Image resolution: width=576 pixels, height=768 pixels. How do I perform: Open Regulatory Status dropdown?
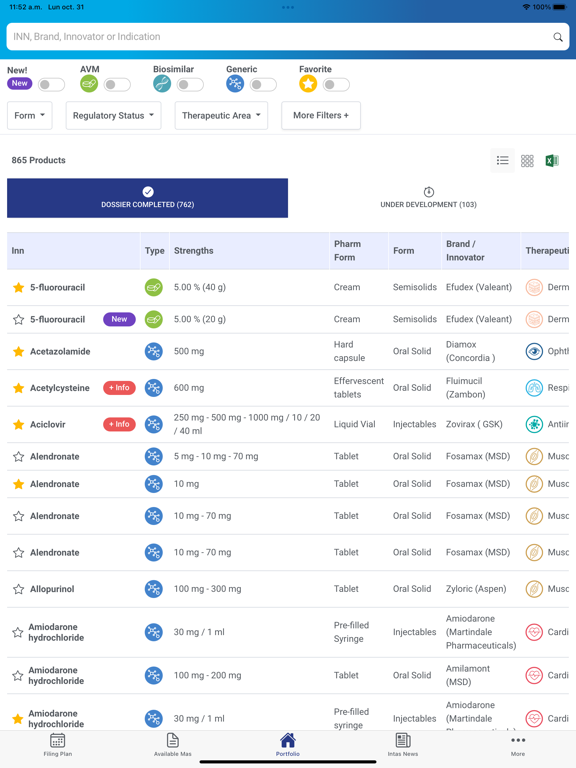(x=113, y=116)
